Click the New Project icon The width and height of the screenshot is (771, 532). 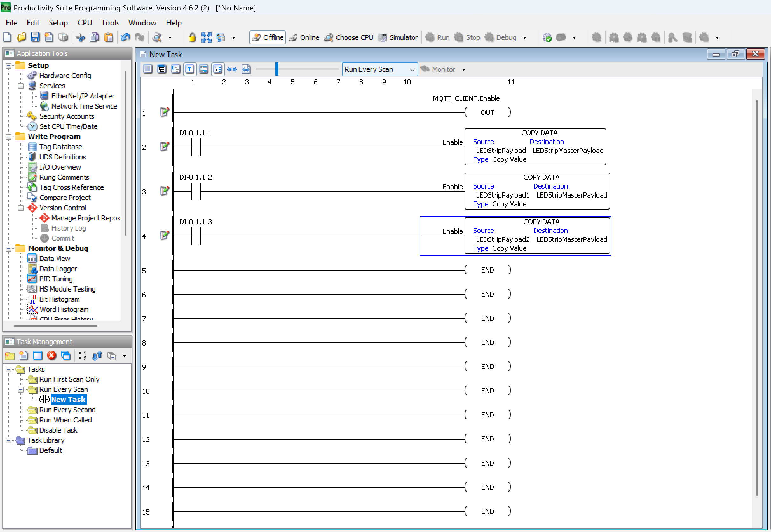[7, 37]
